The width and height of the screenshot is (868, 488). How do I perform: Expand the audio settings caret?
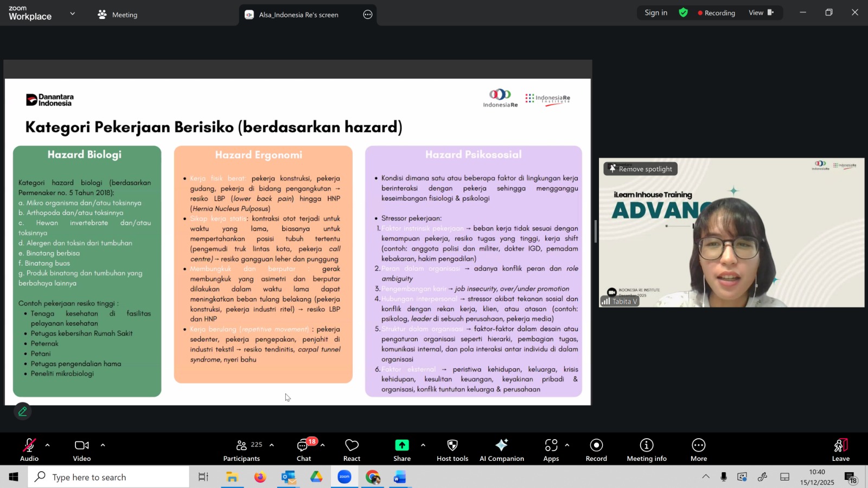pos(48,445)
